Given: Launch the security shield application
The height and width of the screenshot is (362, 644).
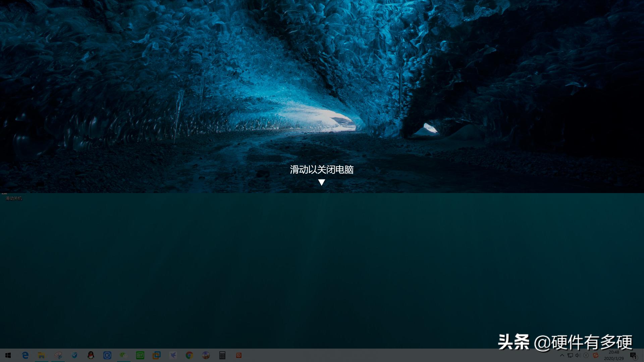Looking at the screenshot, I should pos(74,355).
